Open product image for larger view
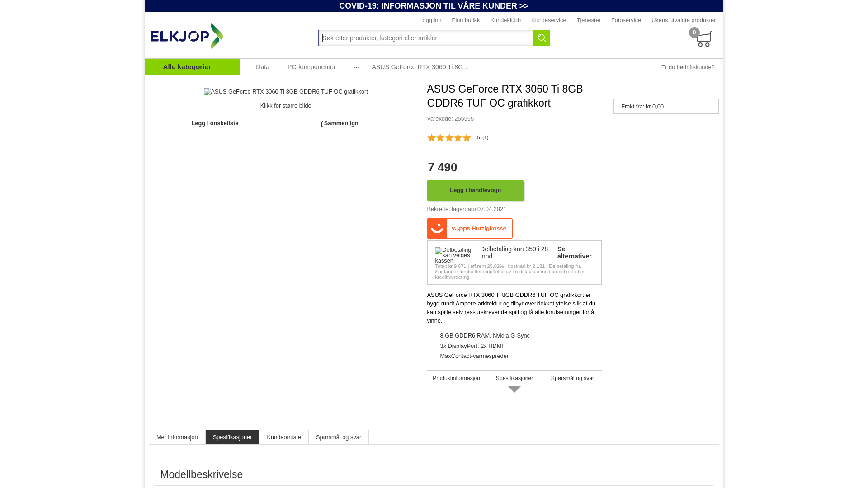868x488 pixels. (286, 92)
